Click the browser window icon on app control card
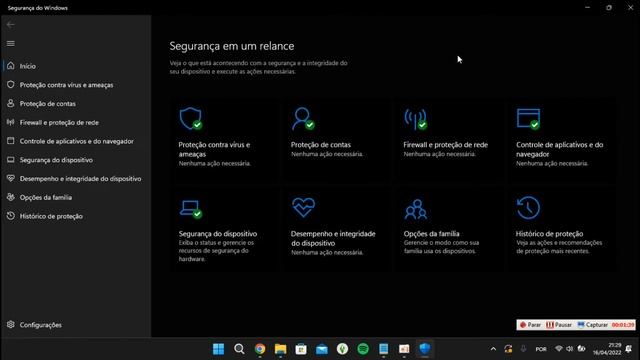The height and width of the screenshot is (360, 640). 528,119
